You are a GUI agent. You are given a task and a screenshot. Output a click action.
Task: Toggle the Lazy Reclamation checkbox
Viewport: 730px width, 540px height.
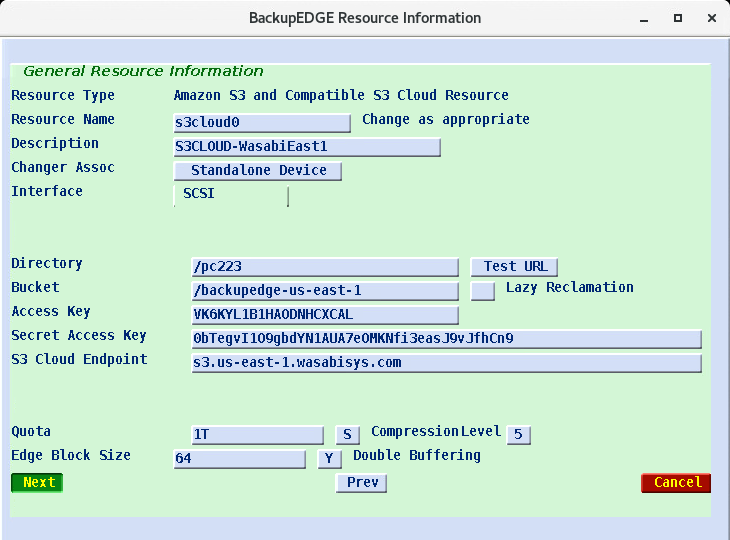coord(483,291)
